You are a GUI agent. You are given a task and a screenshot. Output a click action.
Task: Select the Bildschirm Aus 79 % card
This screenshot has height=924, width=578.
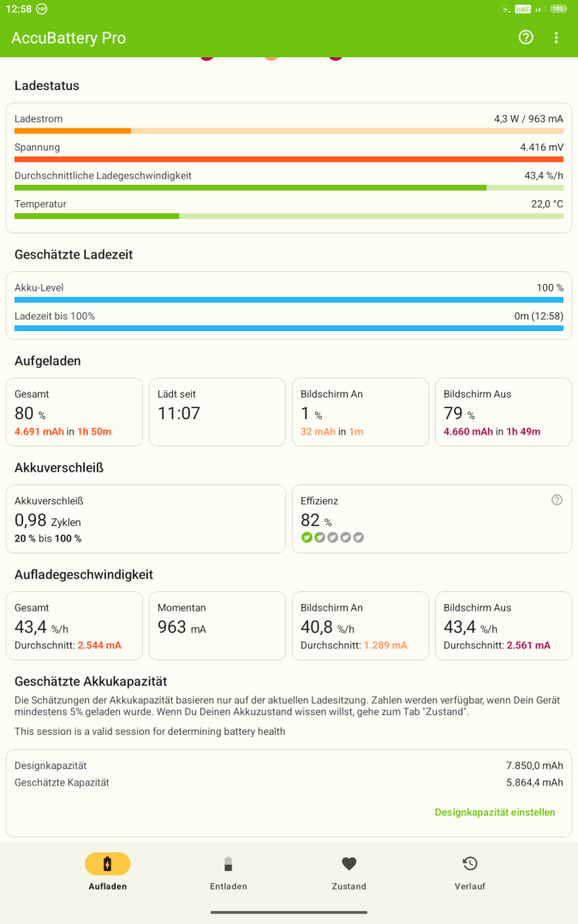(504, 412)
